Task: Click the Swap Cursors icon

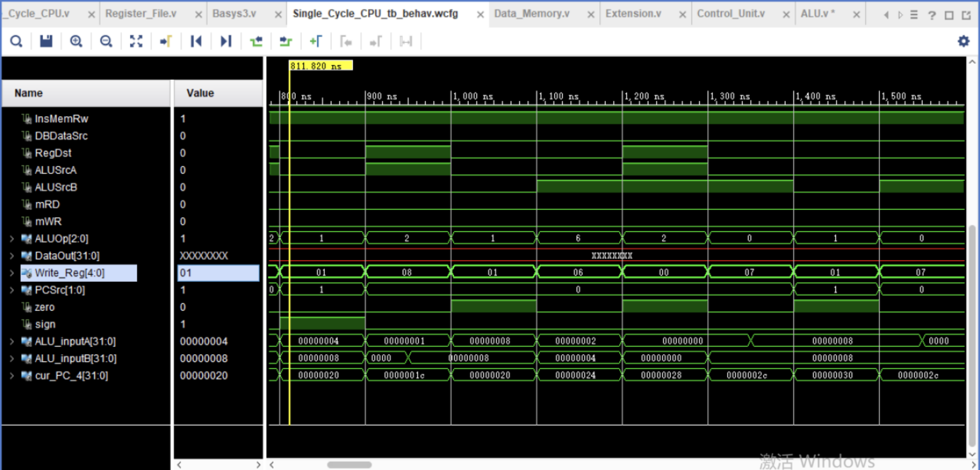Action: (x=406, y=41)
